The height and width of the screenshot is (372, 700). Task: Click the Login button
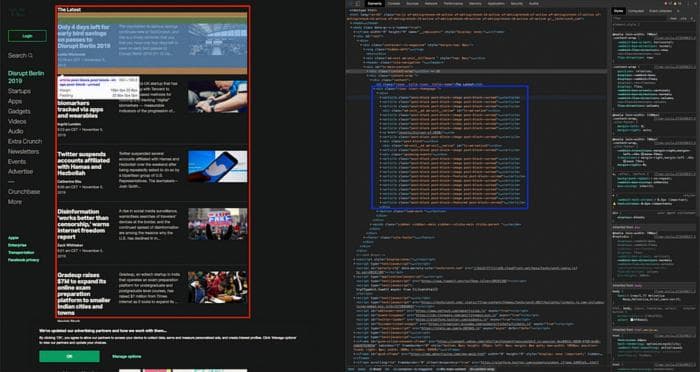click(27, 36)
